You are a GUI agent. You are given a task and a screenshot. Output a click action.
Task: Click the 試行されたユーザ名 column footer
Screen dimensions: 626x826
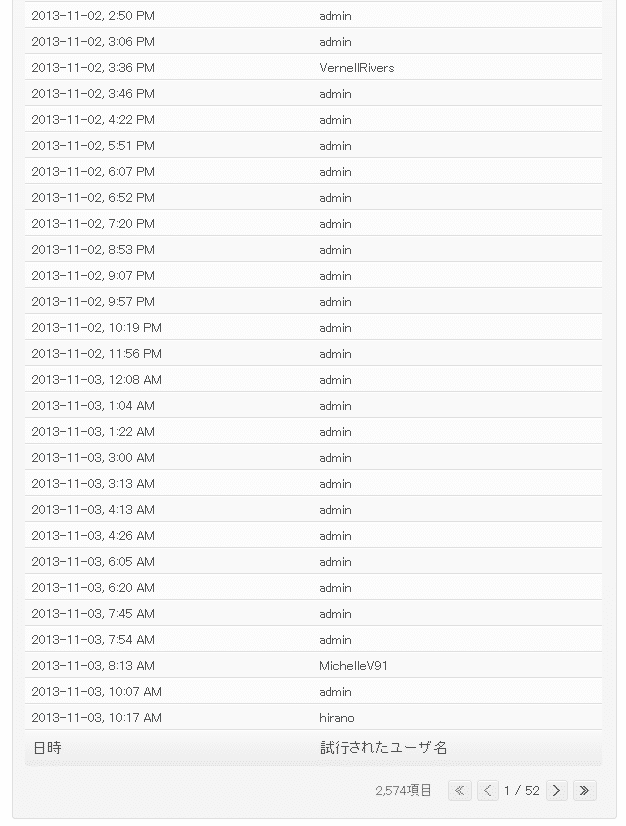384,748
